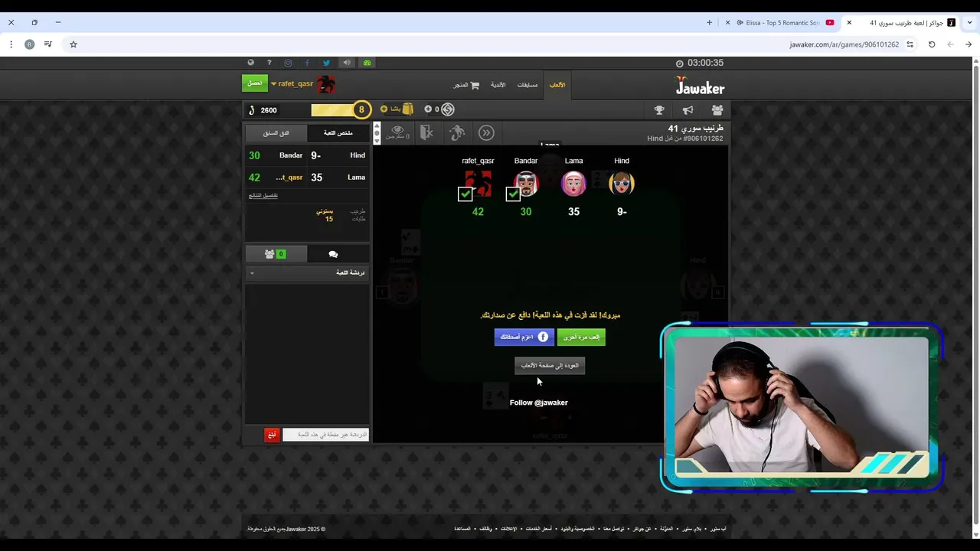Toggle rafet_qasr ready checkbox
Screen dimensions: 980x551
point(465,194)
